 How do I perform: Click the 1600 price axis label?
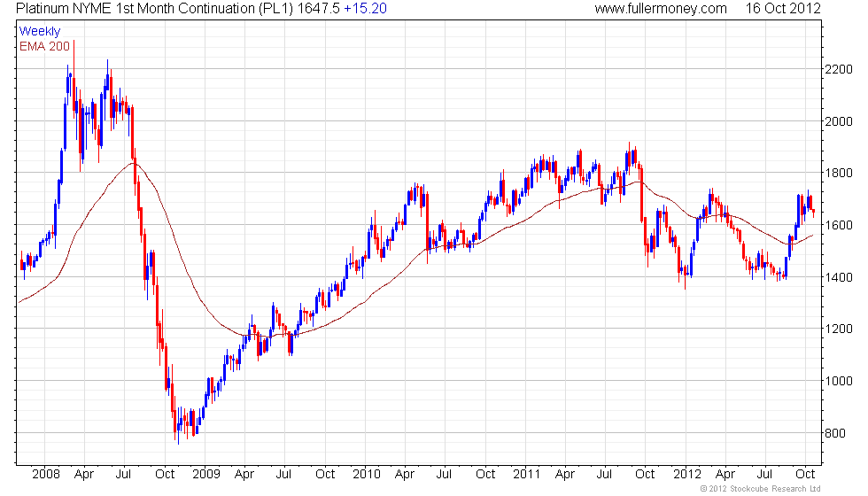(838, 225)
